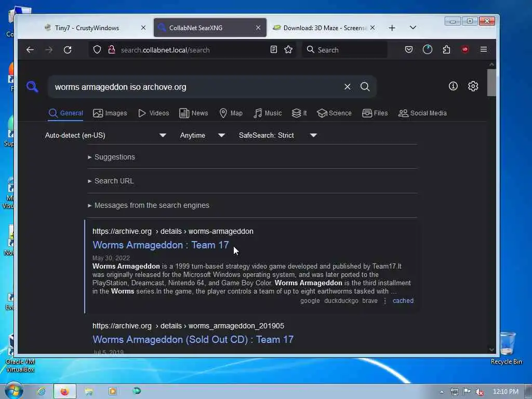List all tabs with the chevron button
532x399 pixels.
pyautogui.click(x=413, y=28)
